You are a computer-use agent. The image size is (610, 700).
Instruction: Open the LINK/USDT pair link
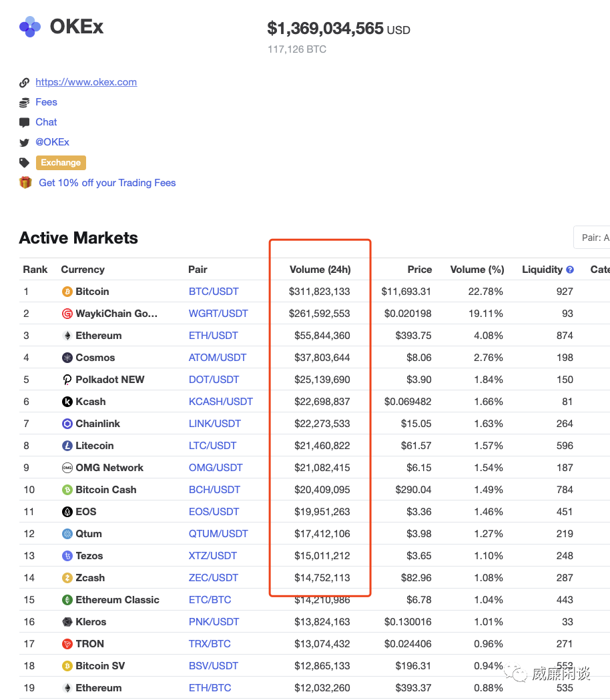click(x=215, y=424)
